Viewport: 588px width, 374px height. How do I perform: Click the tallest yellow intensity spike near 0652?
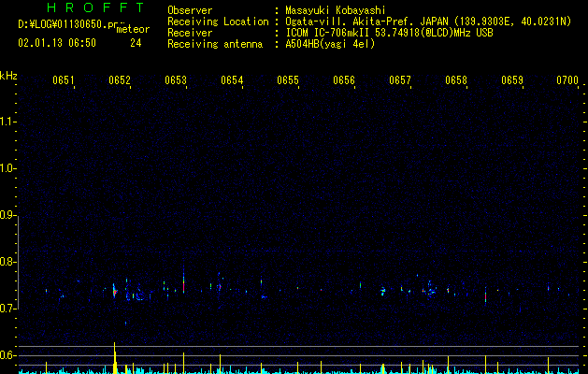pyautogui.click(x=115, y=358)
